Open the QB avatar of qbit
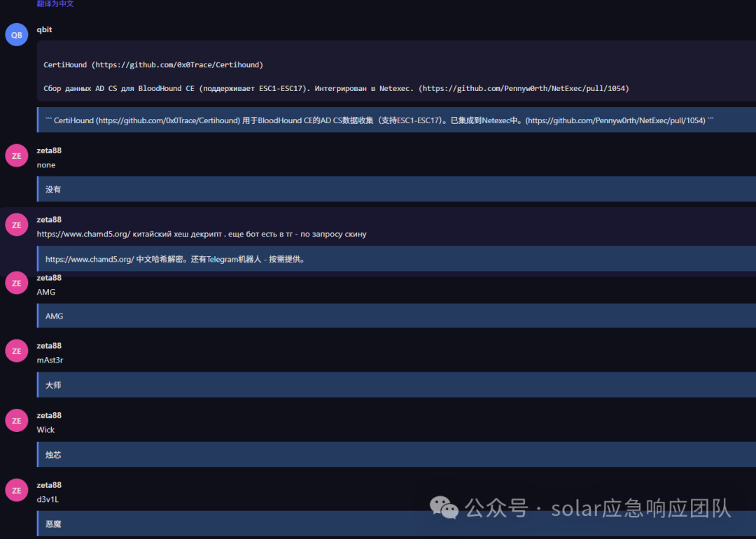Viewport: 756px width, 539px height. (16, 35)
